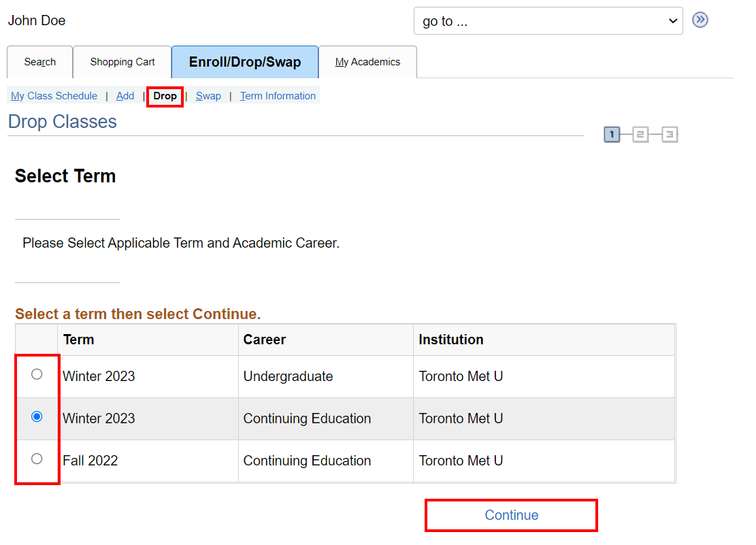Open the My Class Schedule link
This screenshot has width=756, height=545.
click(x=54, y=96)
